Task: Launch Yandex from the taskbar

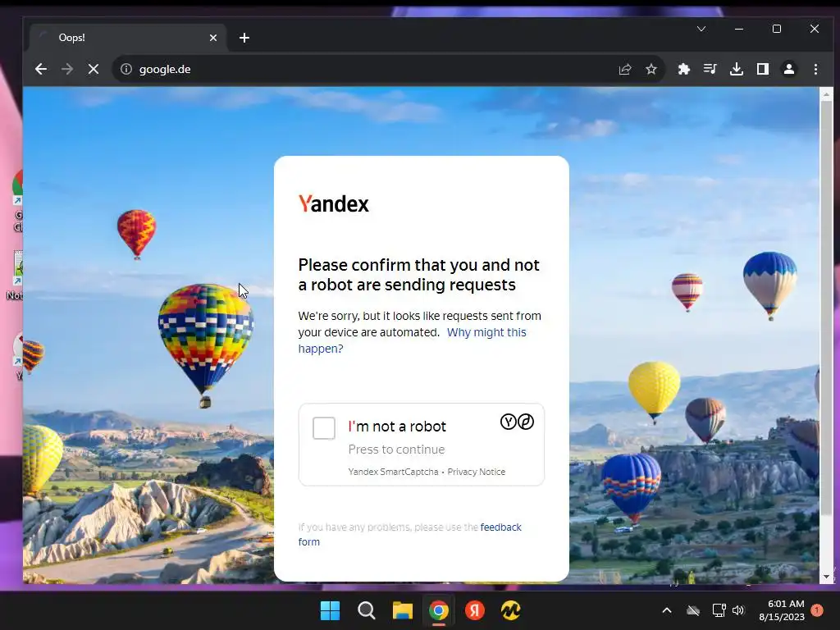Action: (475, 610)
